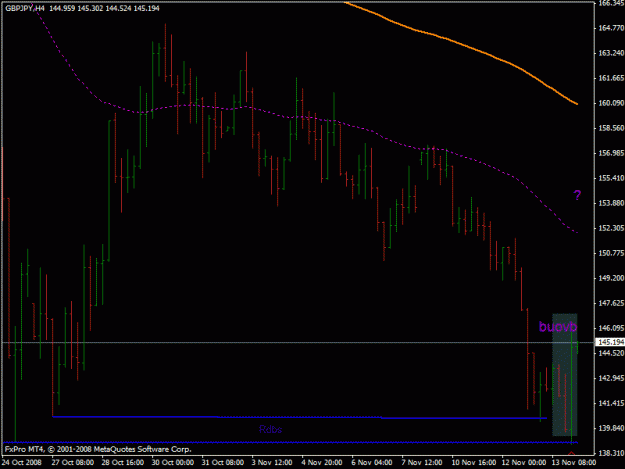This screenshot has width=625, height=469.
Task: Click the 146.095 price scale value
Action: click(x=611, y=328)
